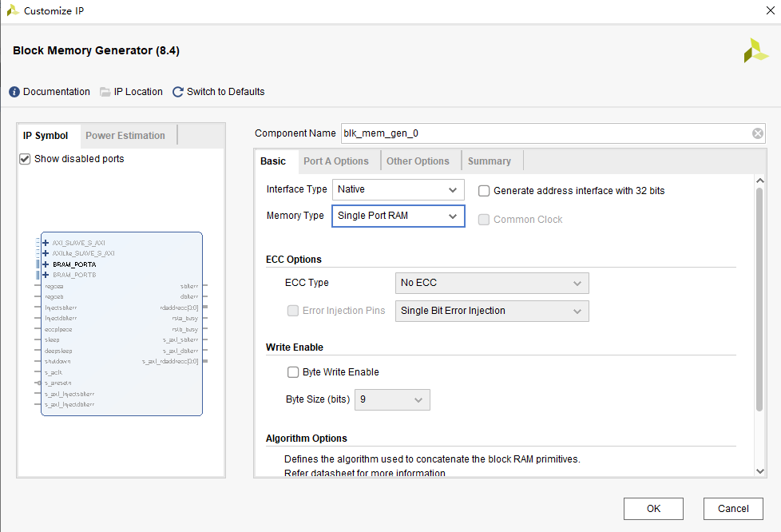This screenshot has height=532, width=781.
Task: Click the IP Location link text
Action: (x=138, y=92)
